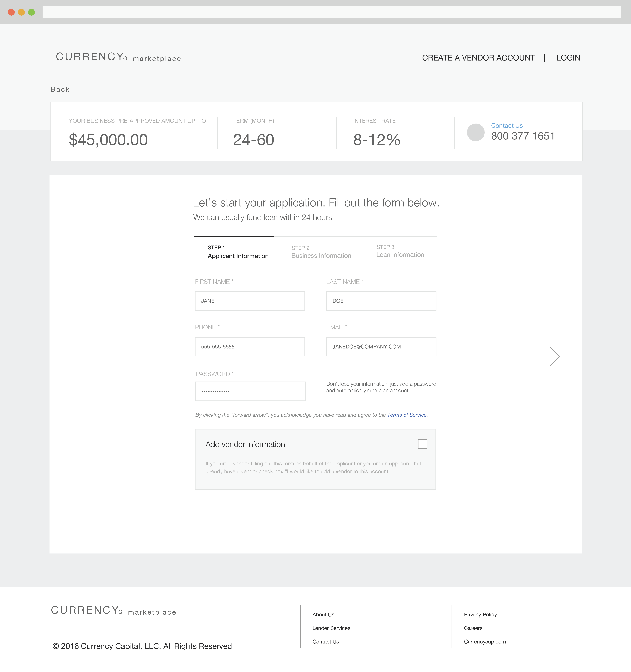Click the Contact Us link near the phone number
The width and height of the screenshot is (631, 672).
507,125
